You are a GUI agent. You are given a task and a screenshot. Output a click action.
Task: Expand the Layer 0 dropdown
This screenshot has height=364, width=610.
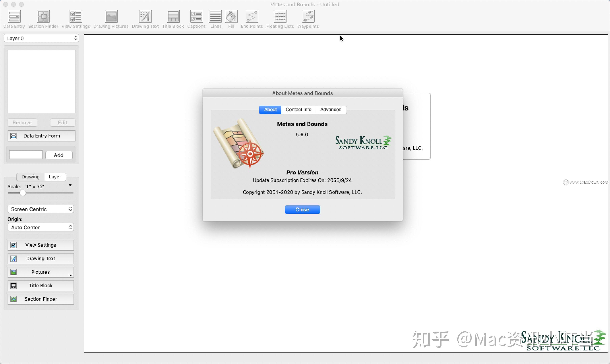point(41,38)
